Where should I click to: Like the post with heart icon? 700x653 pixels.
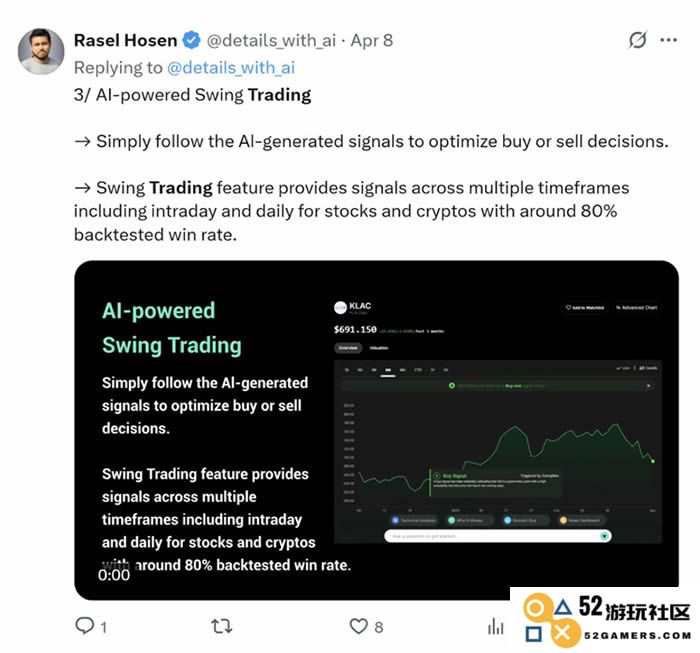(358, 626)
